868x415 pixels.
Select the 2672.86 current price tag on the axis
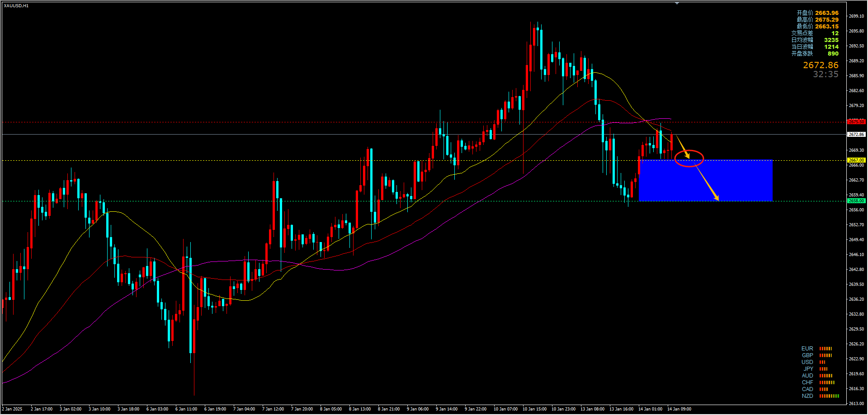pos(856,135)
